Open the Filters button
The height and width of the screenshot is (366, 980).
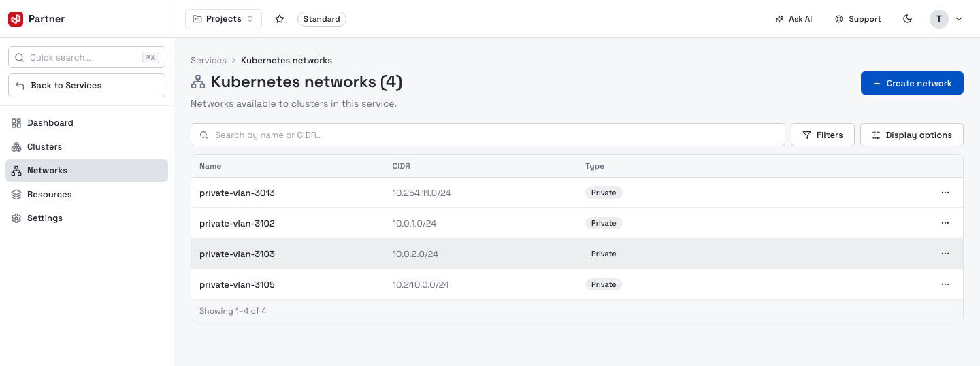pos(822,135)
